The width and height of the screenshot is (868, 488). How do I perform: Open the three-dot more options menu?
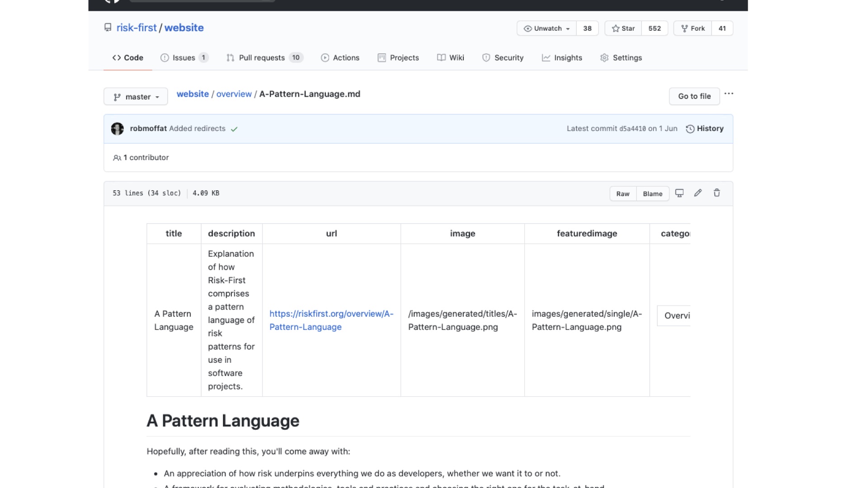click(729, 94)
